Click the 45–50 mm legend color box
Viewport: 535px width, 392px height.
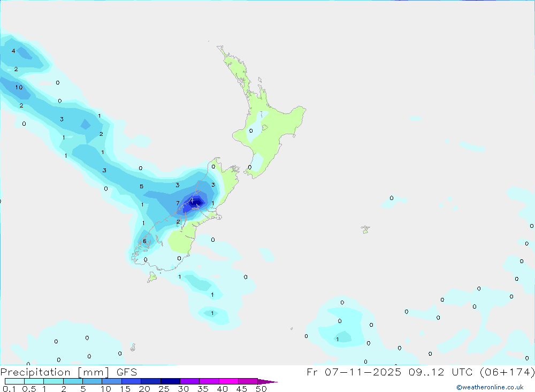248,381
